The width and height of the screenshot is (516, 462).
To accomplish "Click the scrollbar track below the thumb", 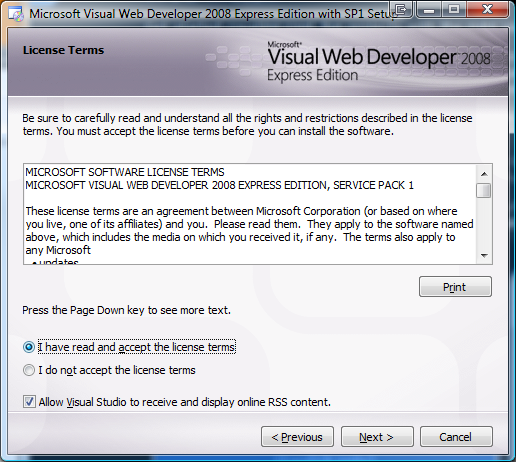I will (x=484, y=223).
